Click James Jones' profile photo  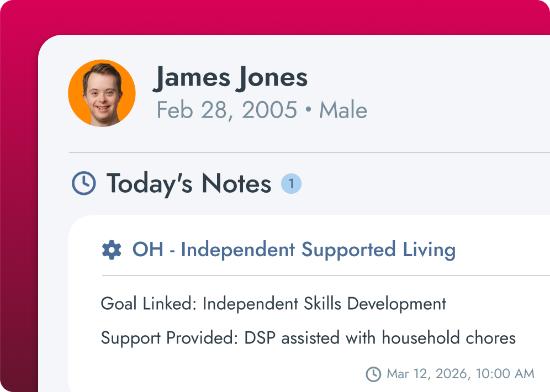(x=102, y=93)
